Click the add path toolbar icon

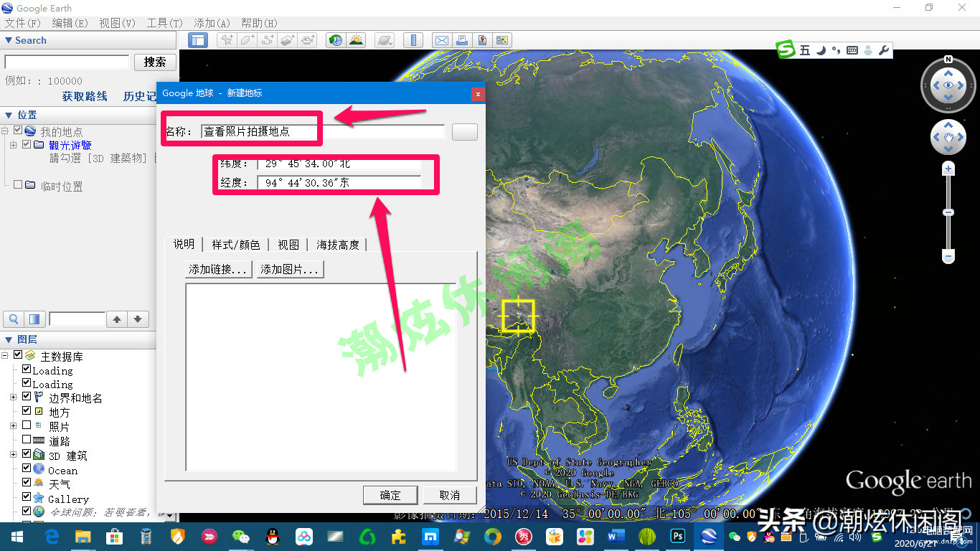point(268,40)
